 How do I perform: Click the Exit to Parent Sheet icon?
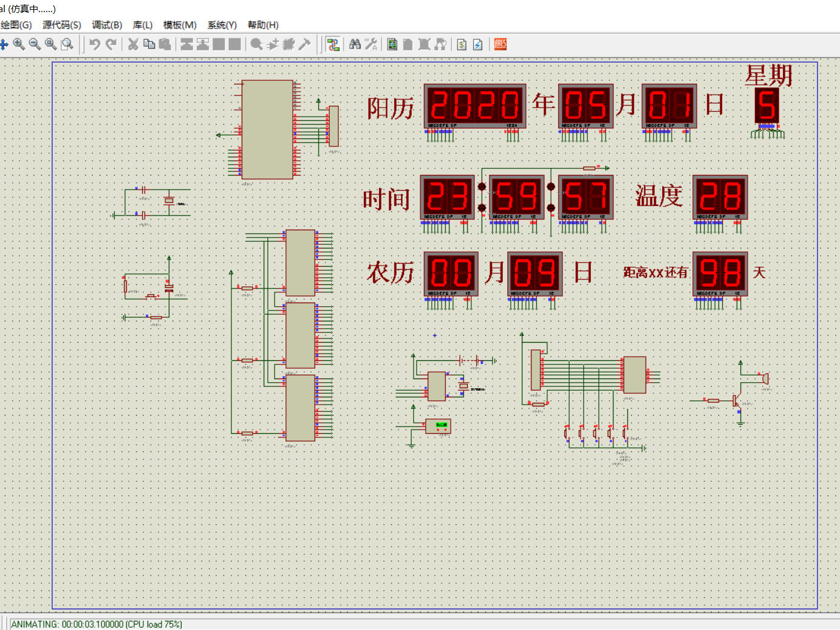tap(440, 44)
